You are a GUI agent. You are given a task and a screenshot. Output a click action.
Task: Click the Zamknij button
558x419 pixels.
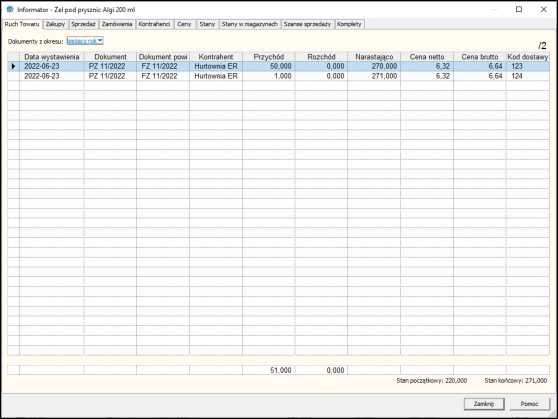484,404
